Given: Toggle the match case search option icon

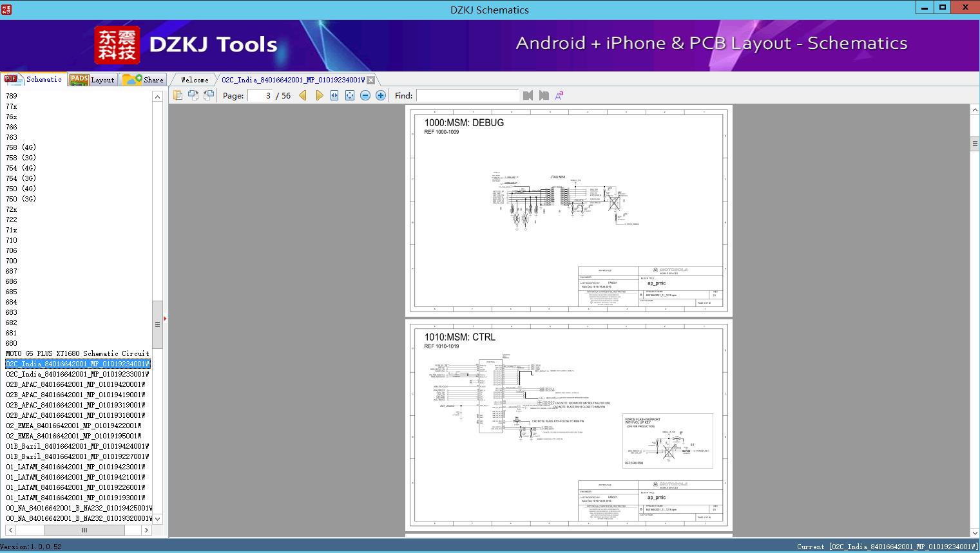Looking at the screenshot, I should coord(559,95).
